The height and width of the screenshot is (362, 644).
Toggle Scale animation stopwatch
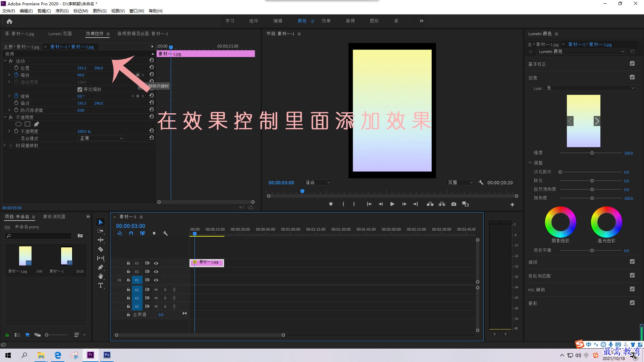point(16,75)
